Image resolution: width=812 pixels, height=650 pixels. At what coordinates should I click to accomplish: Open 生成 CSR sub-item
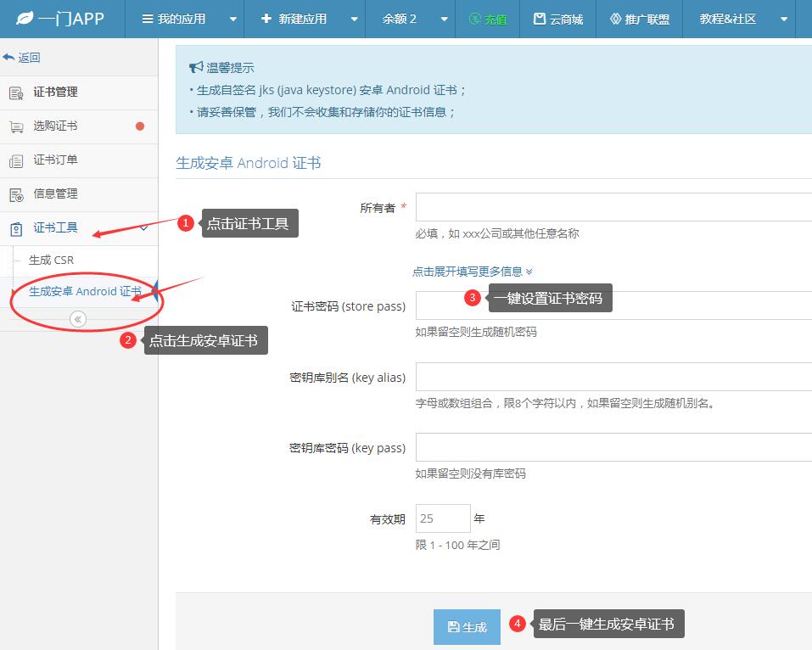pyautogui.click(x=51, y=260)
